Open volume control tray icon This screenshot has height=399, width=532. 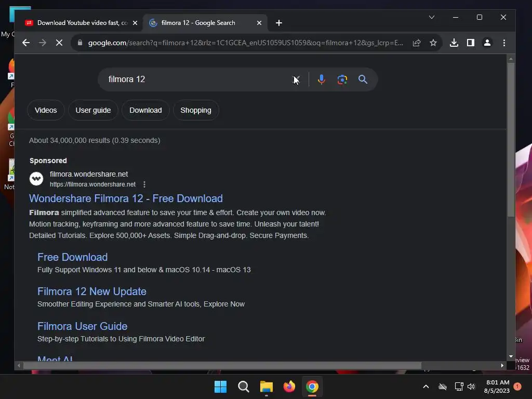point(471,387)
